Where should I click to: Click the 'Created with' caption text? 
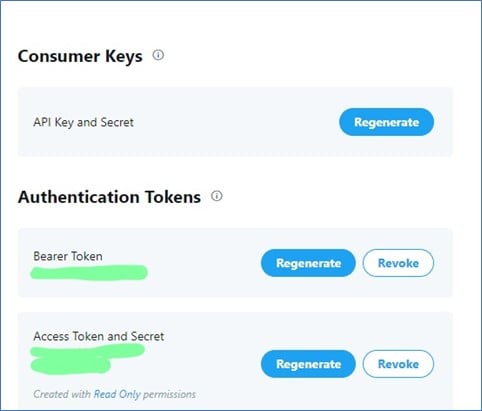click(62, 394)
